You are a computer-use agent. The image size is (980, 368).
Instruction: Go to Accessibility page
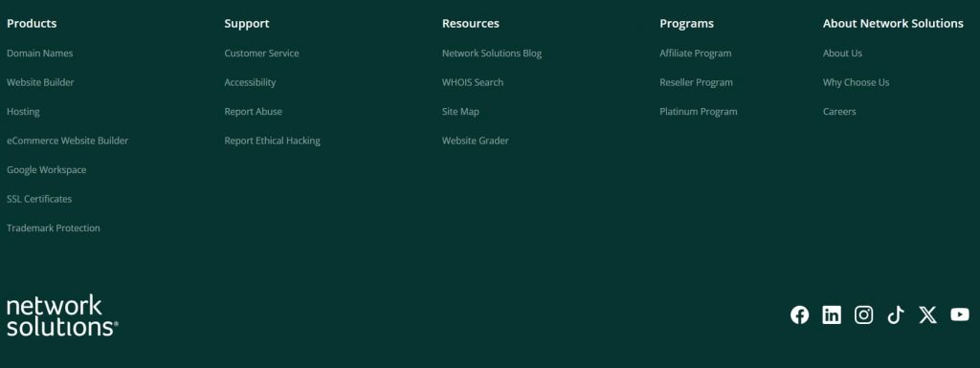click(x=250, y=82)
